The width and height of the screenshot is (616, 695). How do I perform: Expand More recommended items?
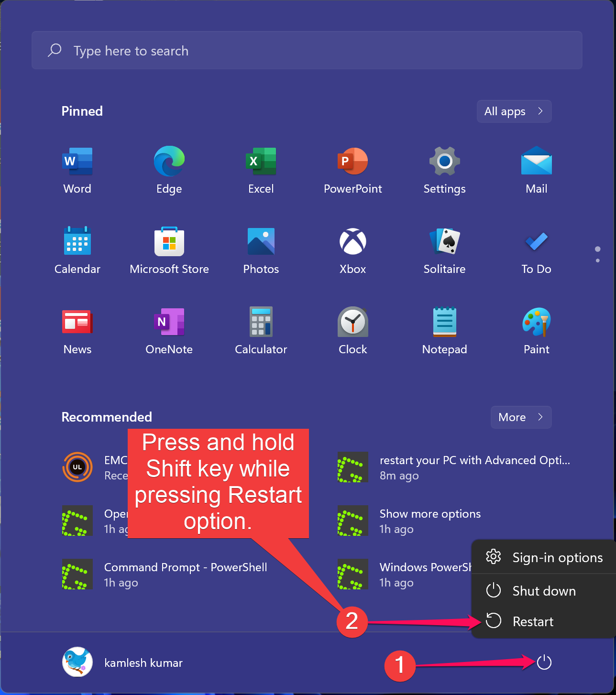[x=521, y=417]
